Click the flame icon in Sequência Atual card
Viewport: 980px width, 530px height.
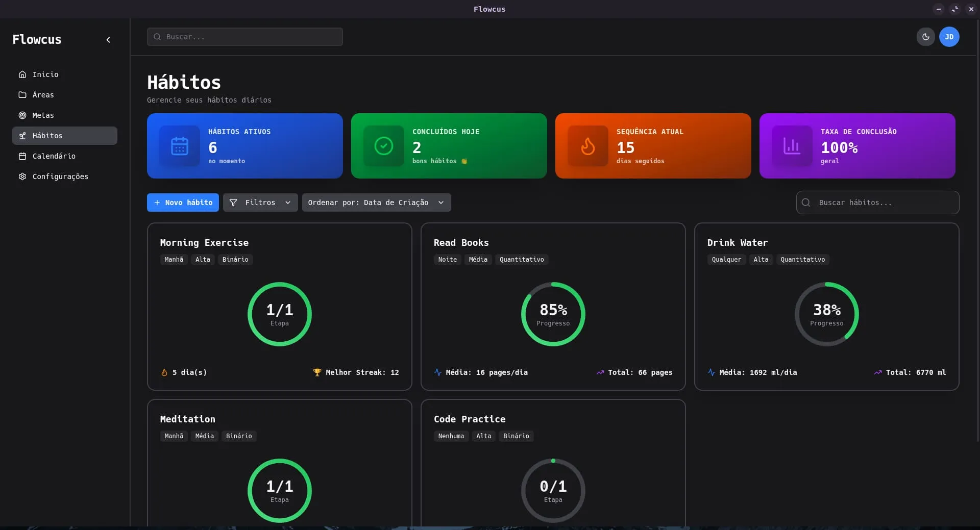coord(587,146)
